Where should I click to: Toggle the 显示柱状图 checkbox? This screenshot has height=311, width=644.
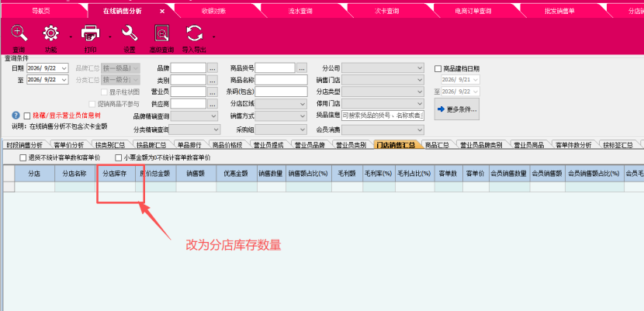click(x=104, y=92)
